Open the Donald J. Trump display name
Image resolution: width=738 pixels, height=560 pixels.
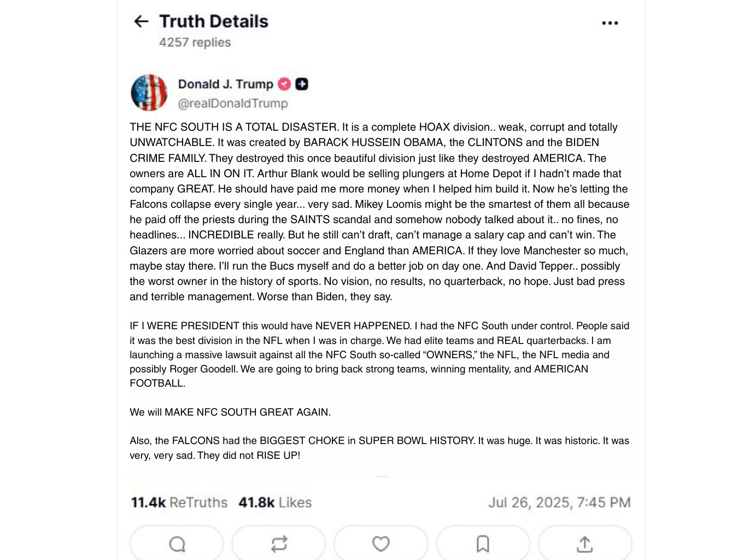click(225, 84)
